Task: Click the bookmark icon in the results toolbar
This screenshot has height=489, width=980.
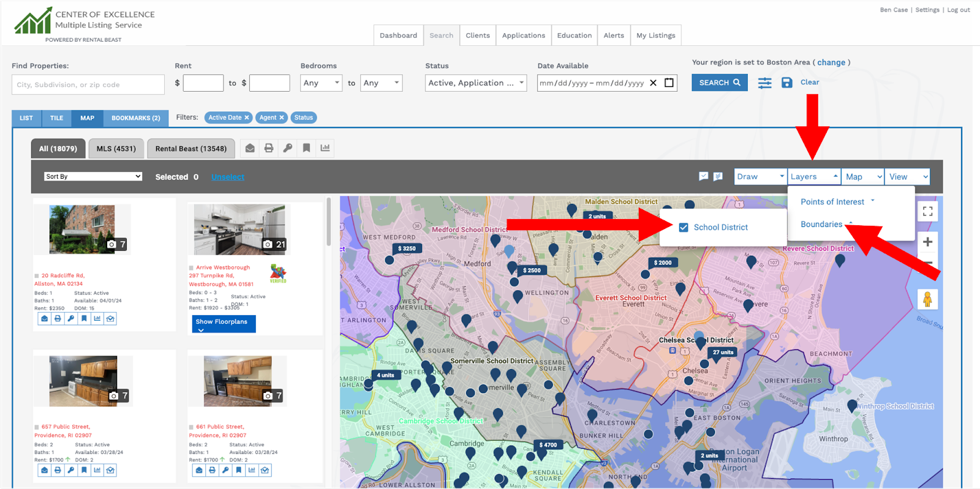Action: [306, 148]
